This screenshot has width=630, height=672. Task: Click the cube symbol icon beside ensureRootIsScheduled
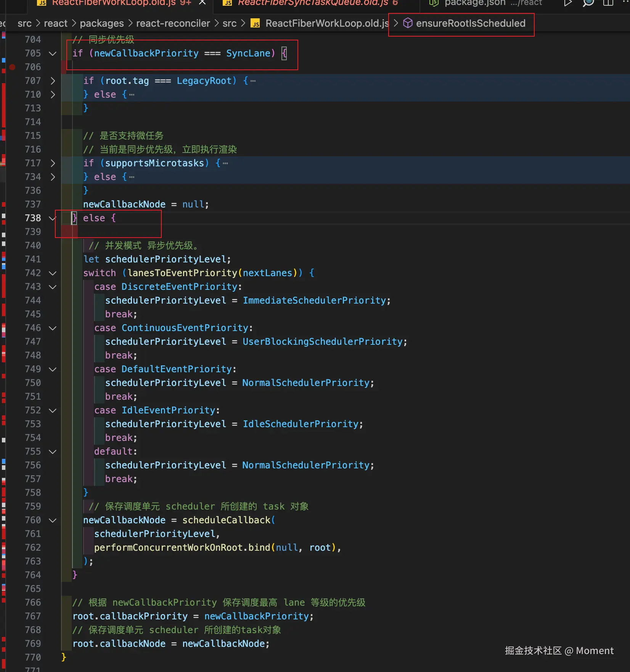point(408,23)
